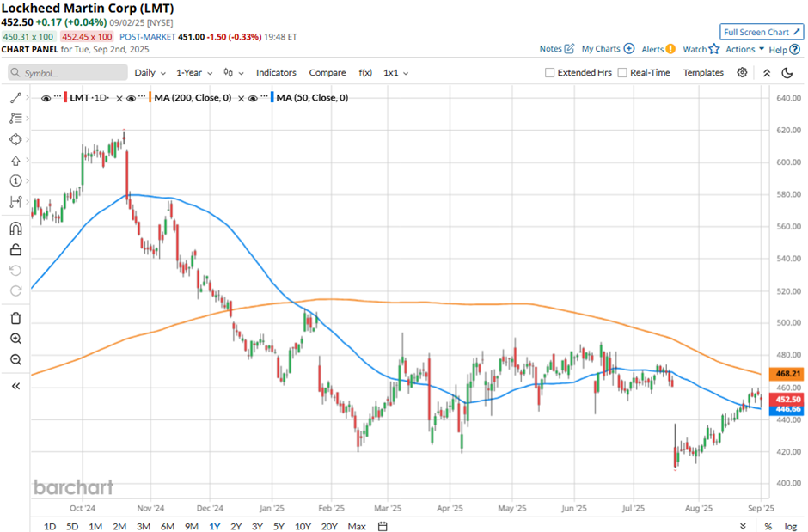This screenshot has height=532, width=808.
Task: Open MA 50 more options dots
Action: point(264,97)
